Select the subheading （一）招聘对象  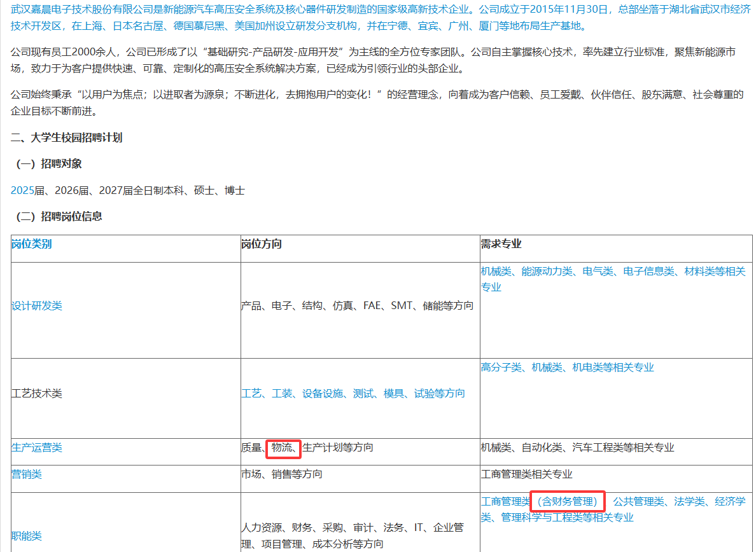(49, 164)
